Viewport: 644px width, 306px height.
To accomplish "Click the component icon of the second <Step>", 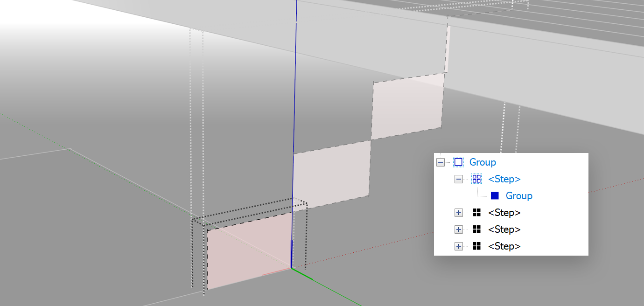I will [477, 212].
